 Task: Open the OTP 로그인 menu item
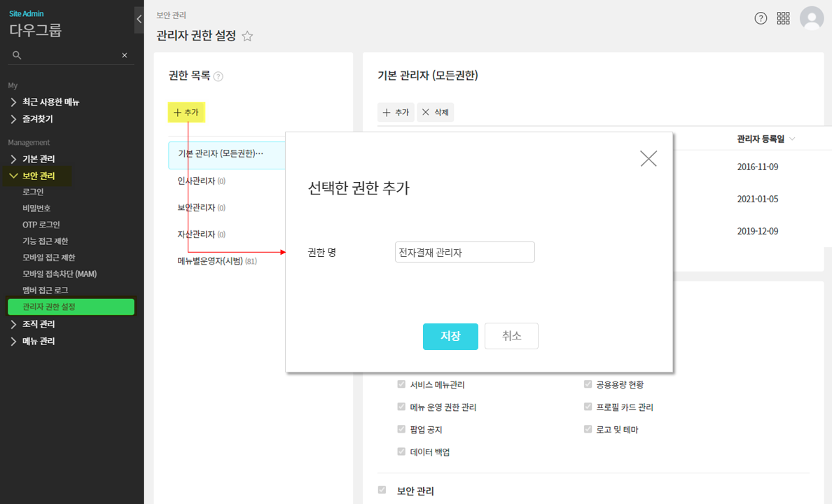coord(41,225)
